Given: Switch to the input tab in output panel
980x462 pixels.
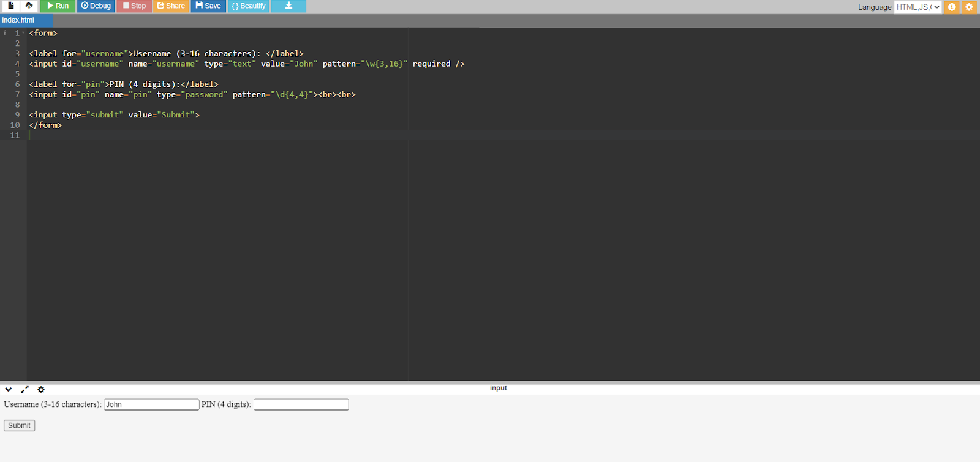Looking at the screenshot, I should point(499,389).
